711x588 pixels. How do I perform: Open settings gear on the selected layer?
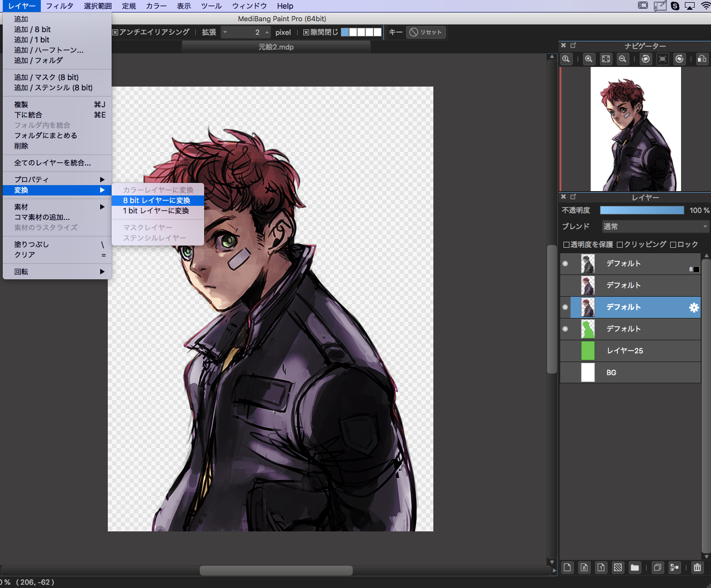pos(694,308)
